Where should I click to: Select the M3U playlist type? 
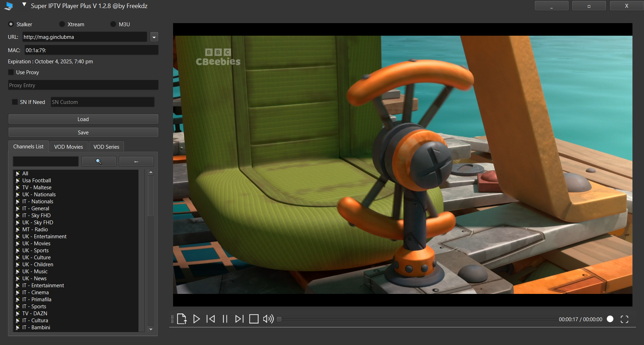coord(120,24)
